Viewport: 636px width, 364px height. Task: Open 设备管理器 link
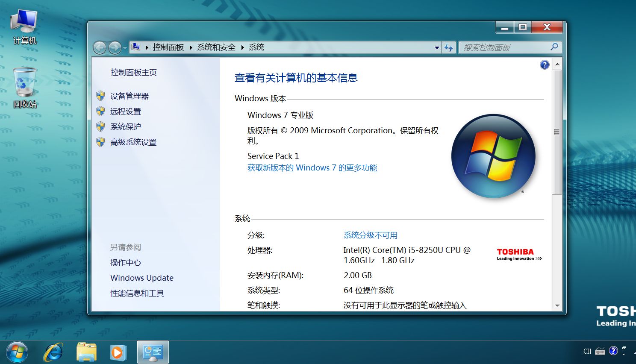(x=130, y=96)
